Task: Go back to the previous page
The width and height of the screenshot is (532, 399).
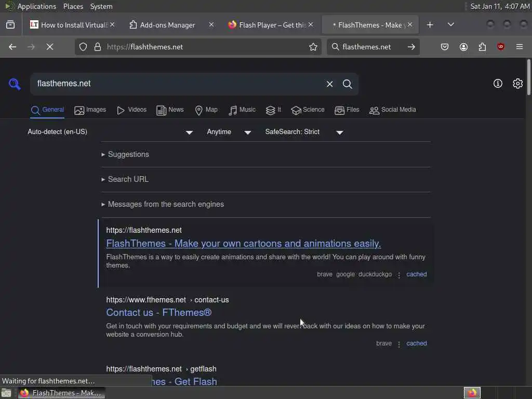Action: (x=12, y=47)
